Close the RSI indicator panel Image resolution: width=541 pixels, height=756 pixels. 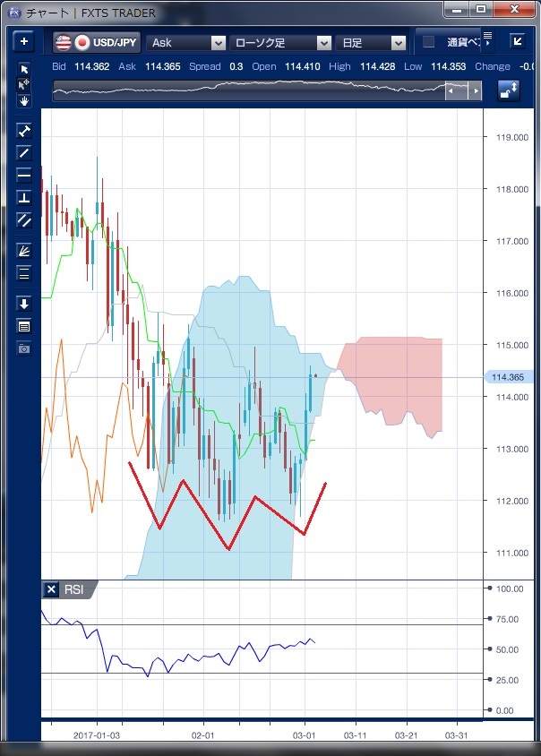point(51,589)
